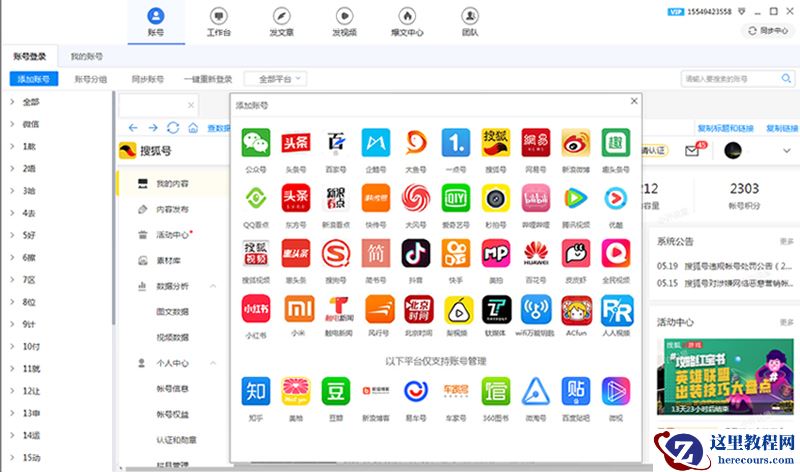Choose the 360图书 platform icon

click(x=496, y=391)
